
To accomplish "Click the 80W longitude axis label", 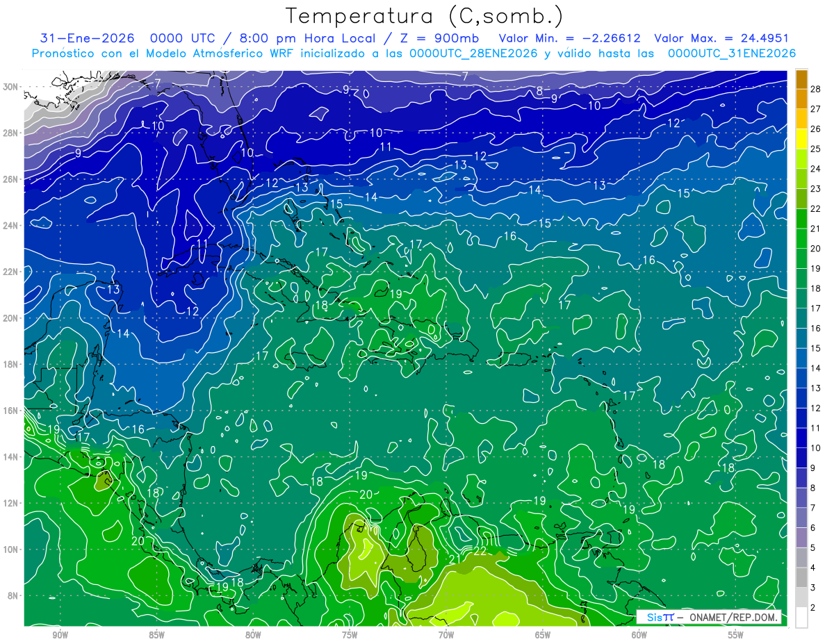I will (x=253, y=636).
